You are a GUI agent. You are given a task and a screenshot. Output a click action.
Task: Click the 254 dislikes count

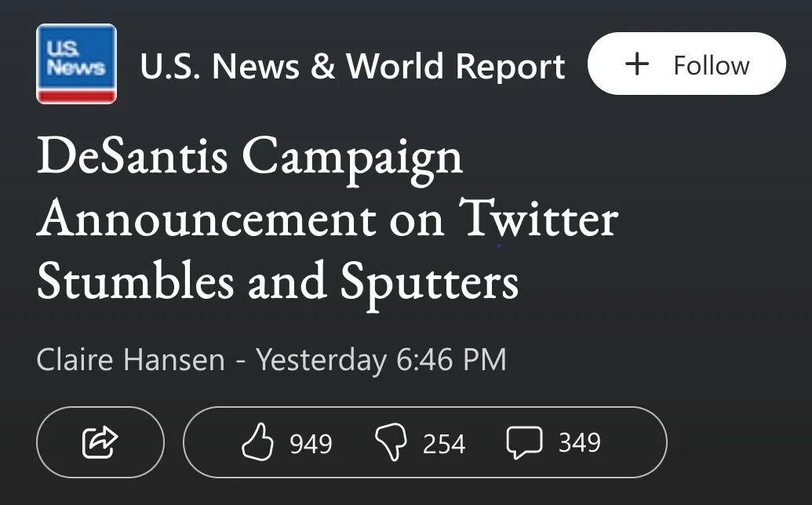tap(444, 444)
